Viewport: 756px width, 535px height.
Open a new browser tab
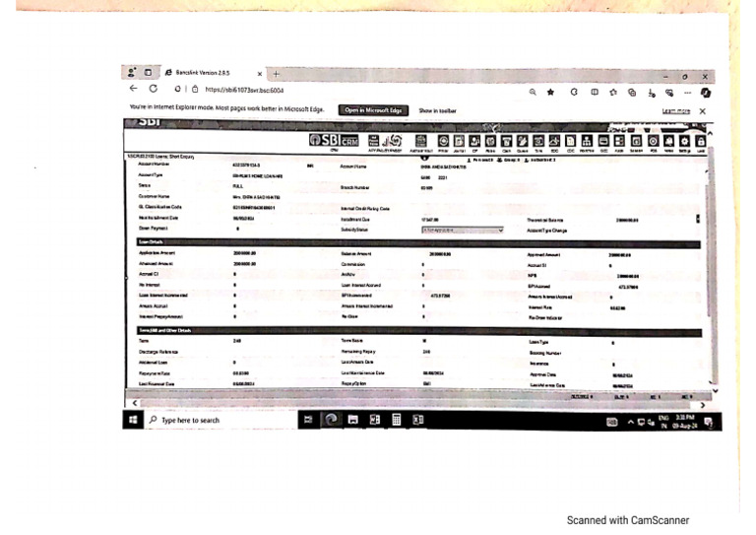pyautogui.click(x=277, y=74)
